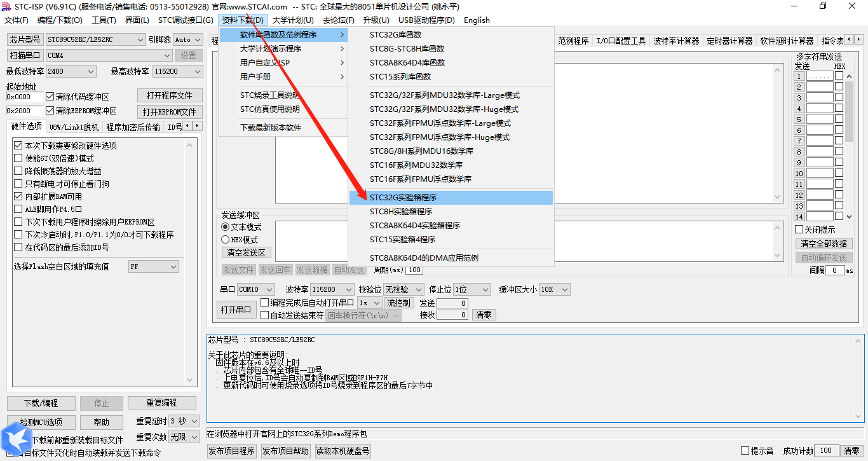This screenshot has height=461, width=868.
Task: Open 工具(T) menu
Action: coord(104,20)
